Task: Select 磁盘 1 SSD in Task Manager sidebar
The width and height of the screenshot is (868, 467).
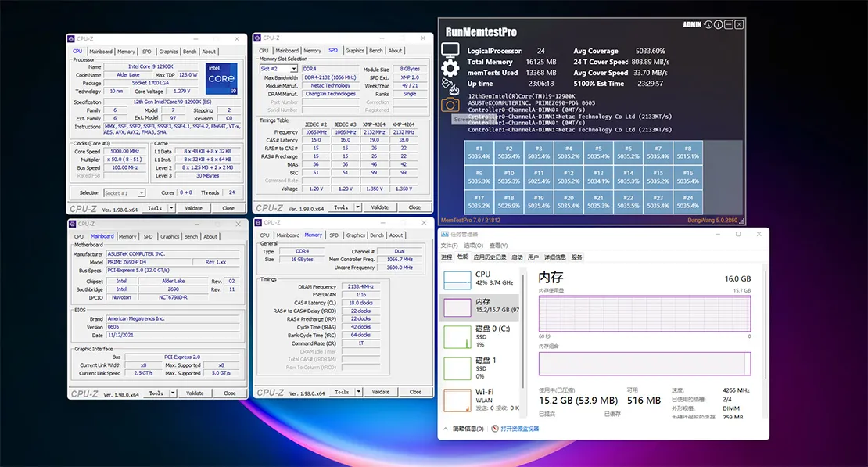Action: click(479, 368)
